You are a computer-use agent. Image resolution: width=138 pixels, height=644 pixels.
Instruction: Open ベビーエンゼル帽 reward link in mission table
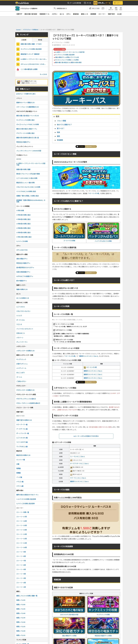pyautogui.click(x=91, y=367)
